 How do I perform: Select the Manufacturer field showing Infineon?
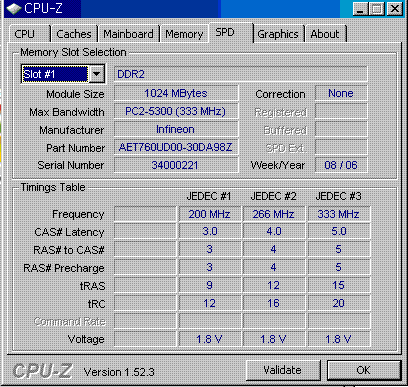coord(176,129)
